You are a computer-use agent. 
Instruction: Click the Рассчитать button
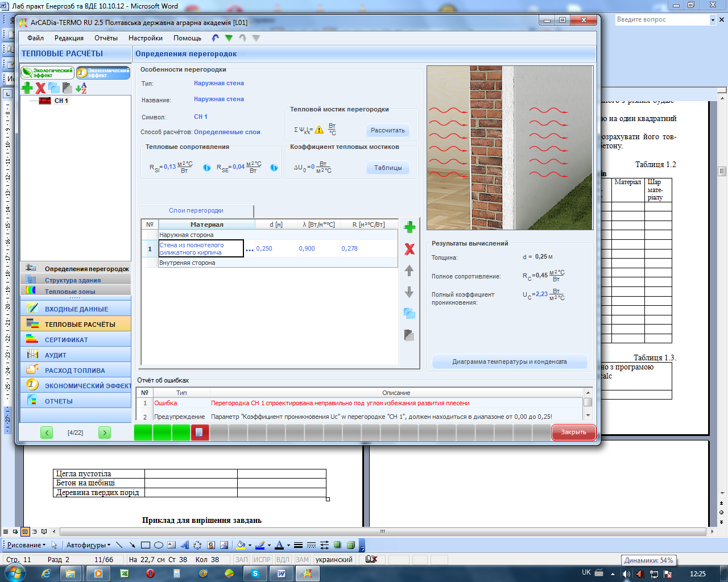[x=388, y=130]
